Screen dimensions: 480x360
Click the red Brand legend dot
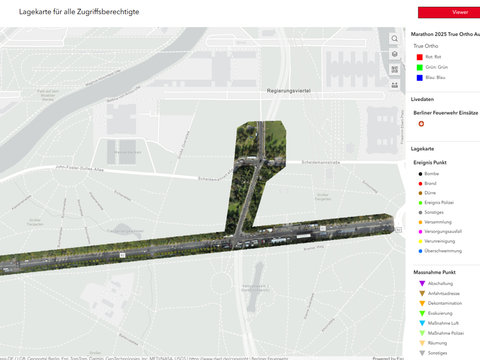tap(420, 184)
